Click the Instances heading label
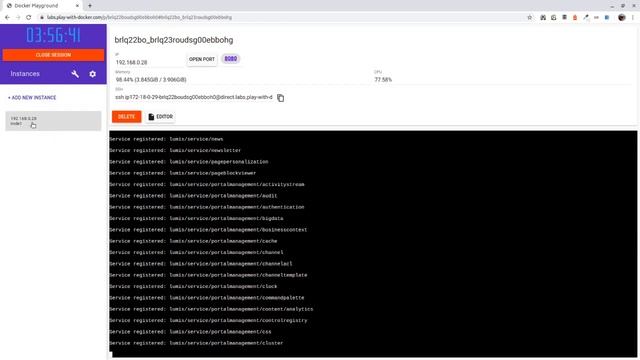Screen dimensions: 640x360 click(x=25, y=74)
